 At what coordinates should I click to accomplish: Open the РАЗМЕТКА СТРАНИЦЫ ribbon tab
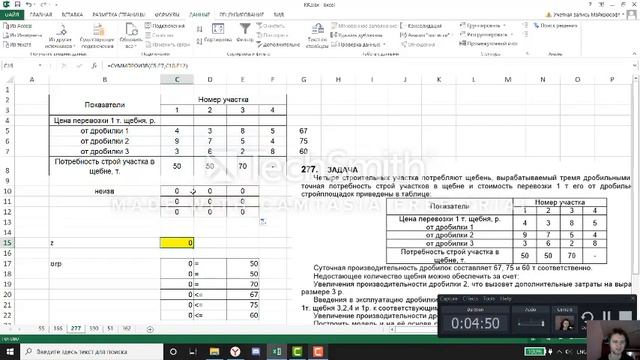pos(119,15)
